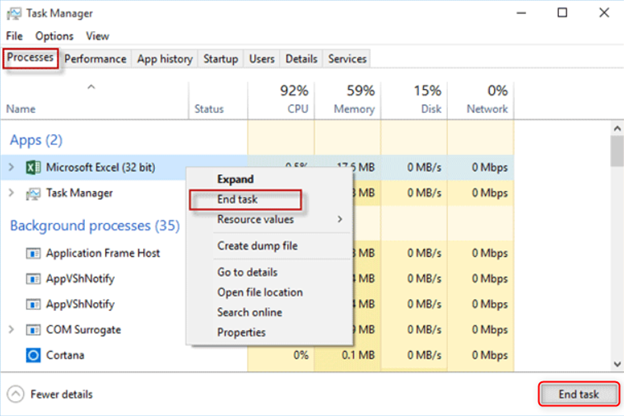The image size is (624, 416).
Task: Sort by the Memory column header
Action: 348,100
